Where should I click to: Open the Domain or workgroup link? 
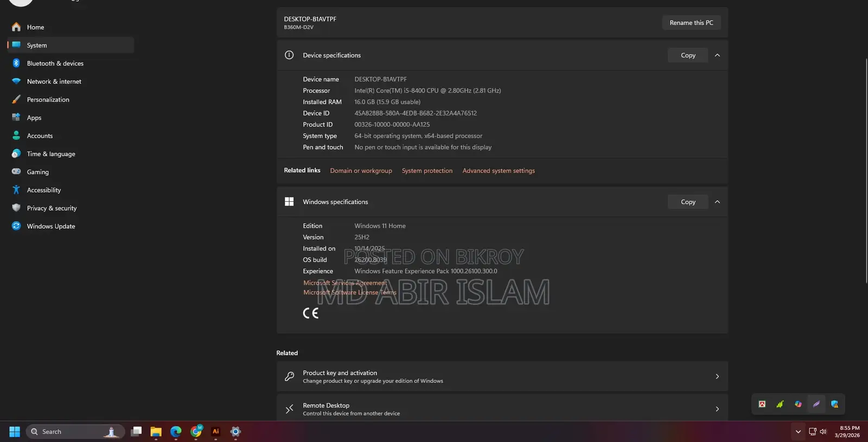click(x=361, y=171)
